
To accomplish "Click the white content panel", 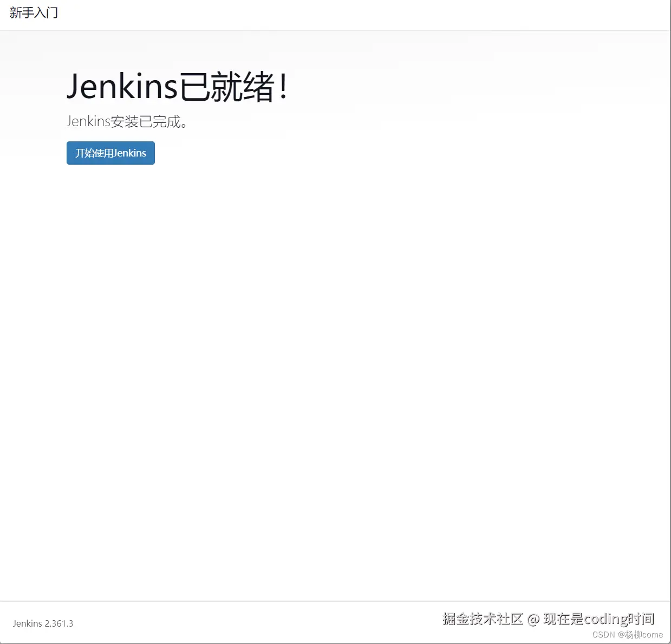I will (336, 325).
